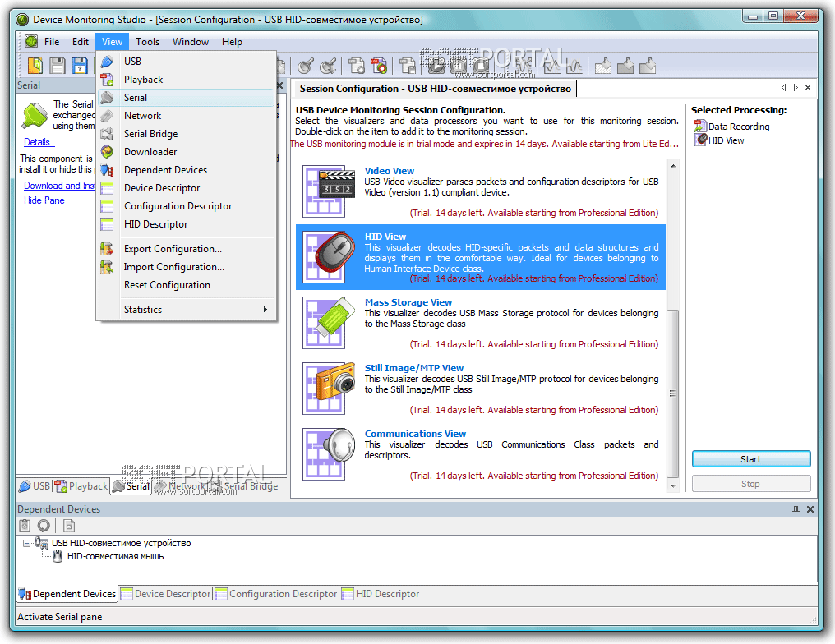The width and height of the screenshot is (835, 644).
Task: Switch to the Device Descriptor bottom tab
Action: click(x=166, y=593)
